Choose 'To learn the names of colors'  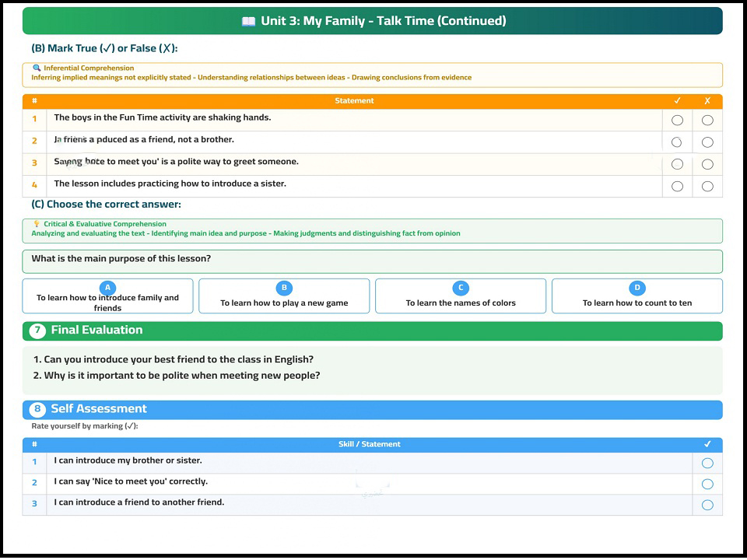(461, 296)
